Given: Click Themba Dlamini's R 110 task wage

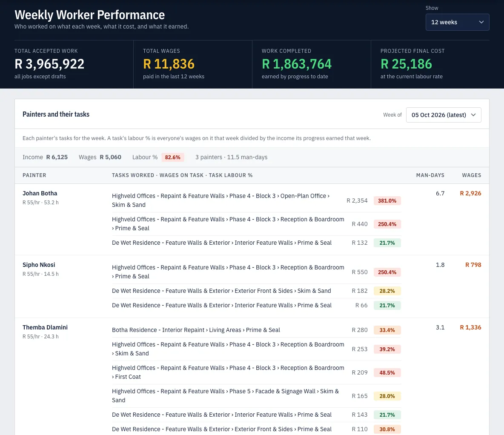Looking at the screenshot, I should [359, 429].
